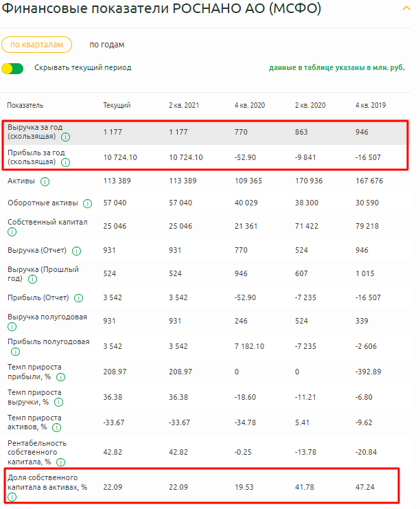Show info for Выручка полугодовая

point(12,326)
